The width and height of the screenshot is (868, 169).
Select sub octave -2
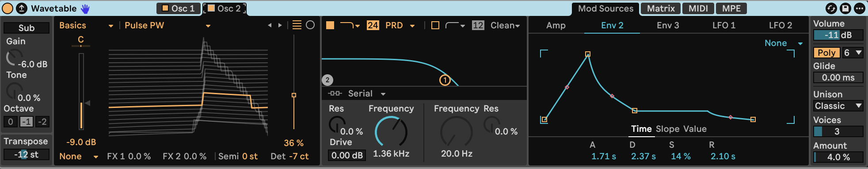coord(42,122)
